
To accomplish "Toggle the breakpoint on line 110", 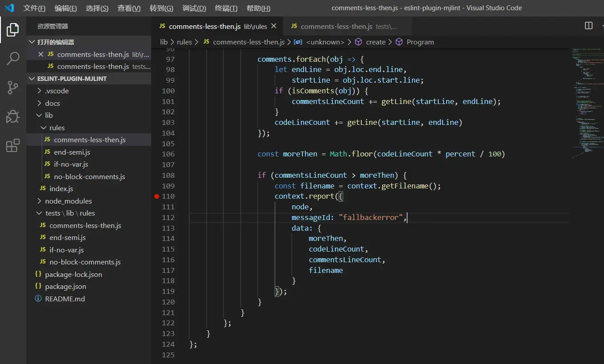I will click(156, 196).
